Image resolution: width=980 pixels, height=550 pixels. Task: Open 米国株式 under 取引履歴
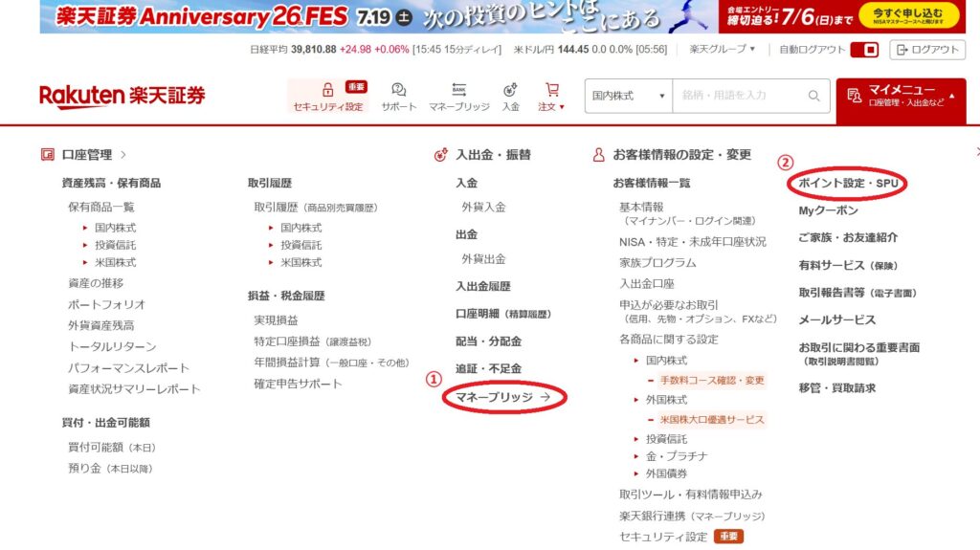pos(301,262)
